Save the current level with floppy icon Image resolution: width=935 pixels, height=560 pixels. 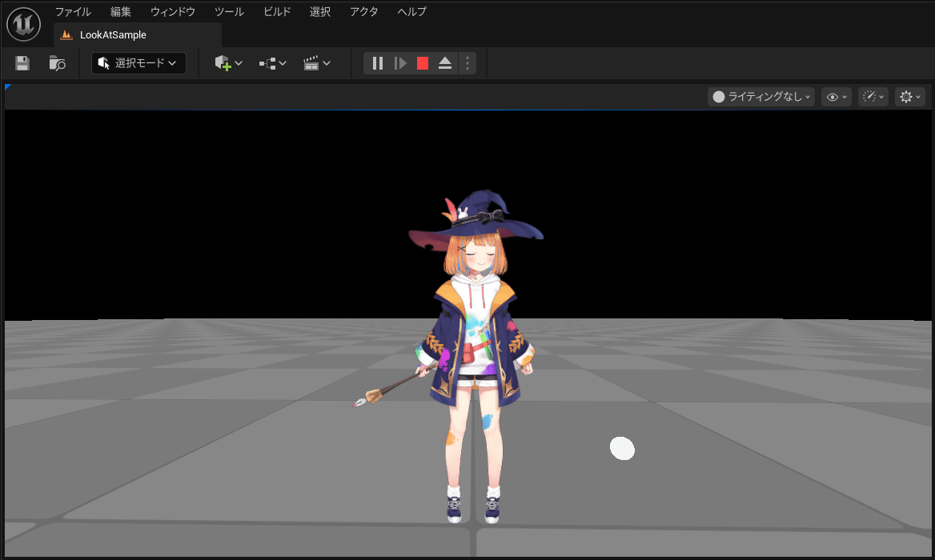pyautogui.click(x=22, y=63)
